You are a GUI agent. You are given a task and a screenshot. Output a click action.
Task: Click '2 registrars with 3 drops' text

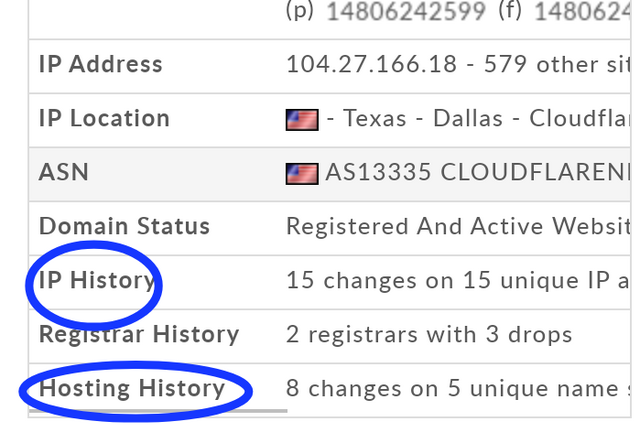tap(429, 335)
